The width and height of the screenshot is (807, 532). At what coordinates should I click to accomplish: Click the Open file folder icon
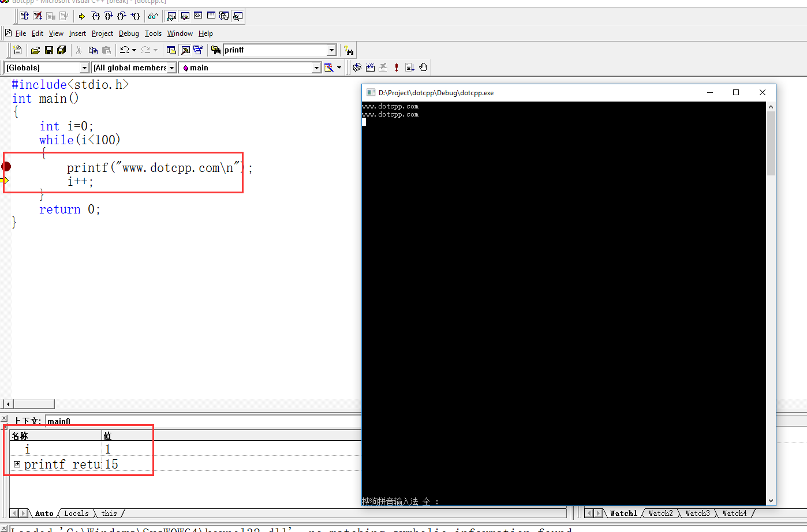pos(35,50)
